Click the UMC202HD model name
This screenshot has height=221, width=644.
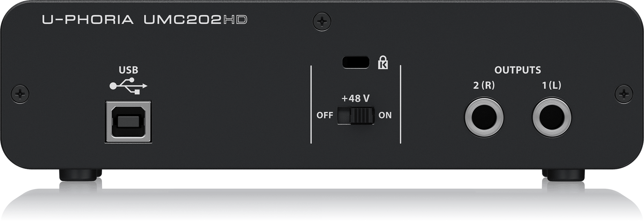[x=195, y=20]
